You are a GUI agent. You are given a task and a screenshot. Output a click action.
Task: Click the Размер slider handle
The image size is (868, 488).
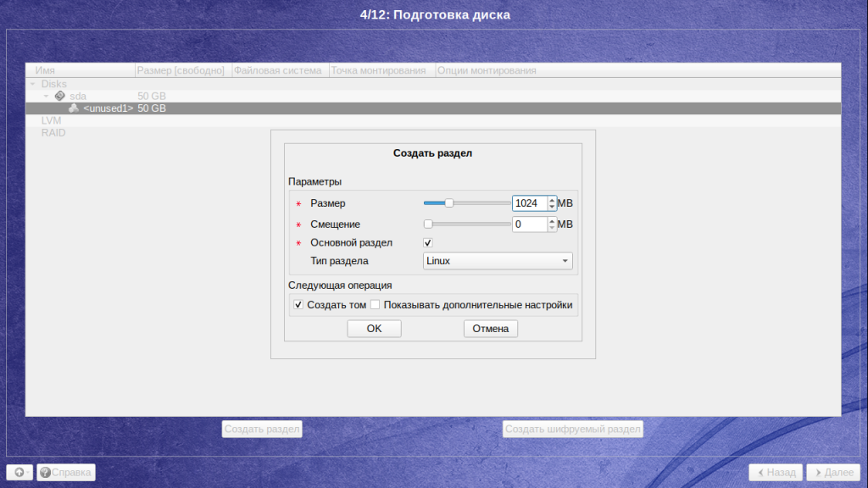pyautogui.click(x=448, y=202)
